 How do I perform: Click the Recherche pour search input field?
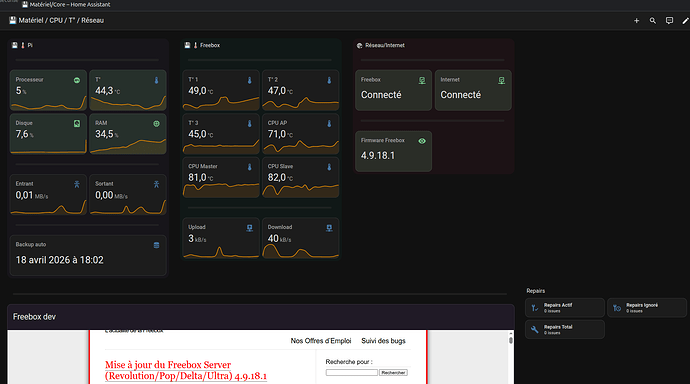click(352, 373)
